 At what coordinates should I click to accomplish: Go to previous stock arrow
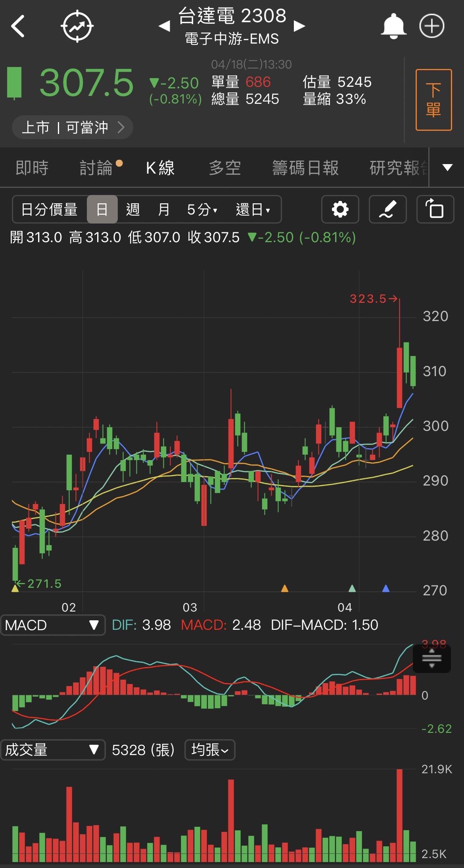coord(164,26)
